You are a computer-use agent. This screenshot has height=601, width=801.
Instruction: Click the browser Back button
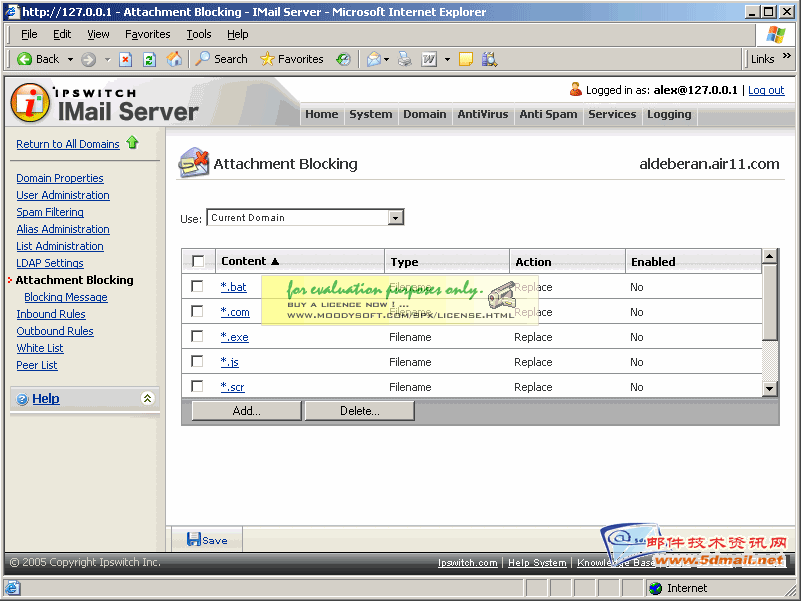[x=38, y=59]
